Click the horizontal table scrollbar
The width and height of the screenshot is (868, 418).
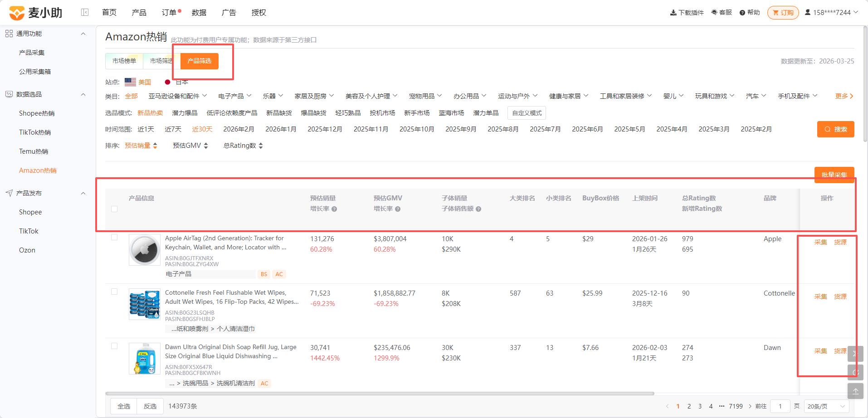[x=380, y=394]
